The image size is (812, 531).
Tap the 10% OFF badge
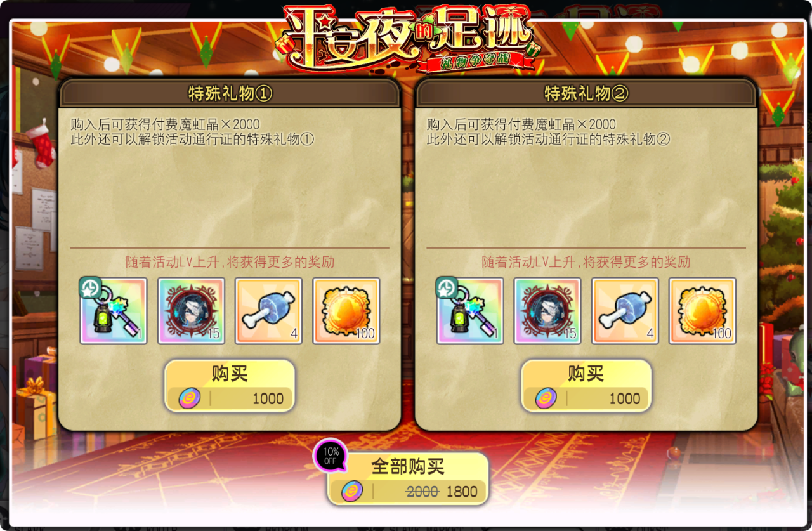(331, 456)
